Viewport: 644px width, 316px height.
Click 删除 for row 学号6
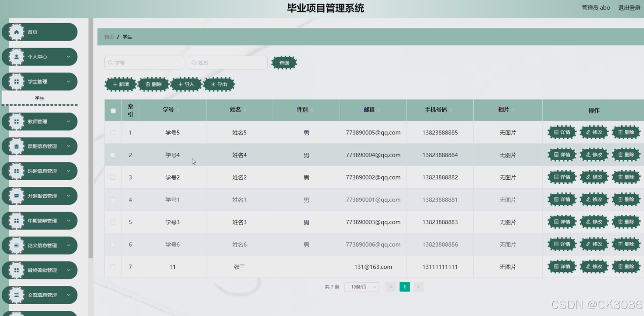point(626,244)
